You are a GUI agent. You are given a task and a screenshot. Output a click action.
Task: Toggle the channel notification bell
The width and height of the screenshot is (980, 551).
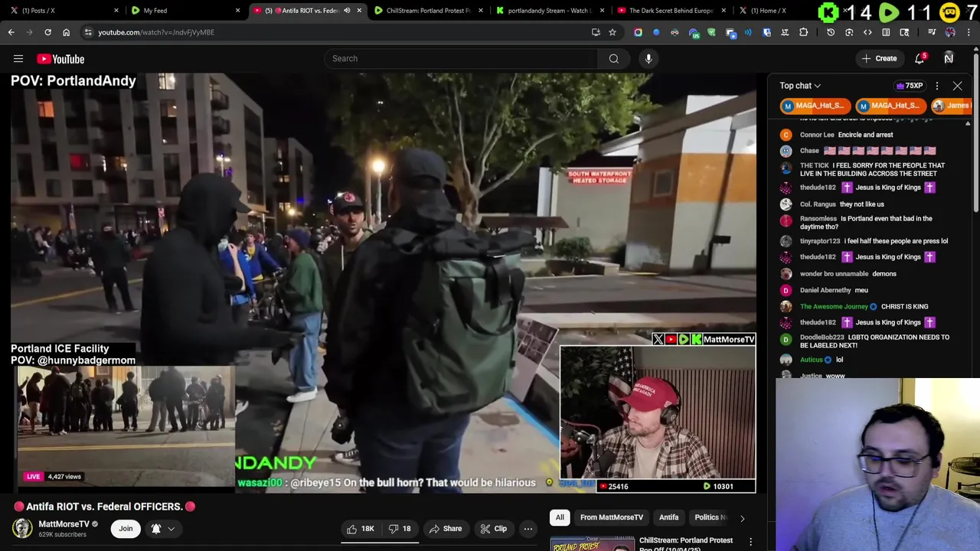(x=156, y=529)
